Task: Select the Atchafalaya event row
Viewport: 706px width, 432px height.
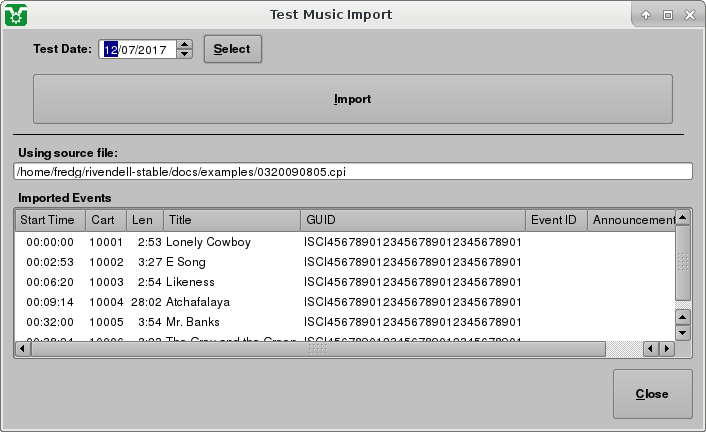Action: (x=208, y=302)
